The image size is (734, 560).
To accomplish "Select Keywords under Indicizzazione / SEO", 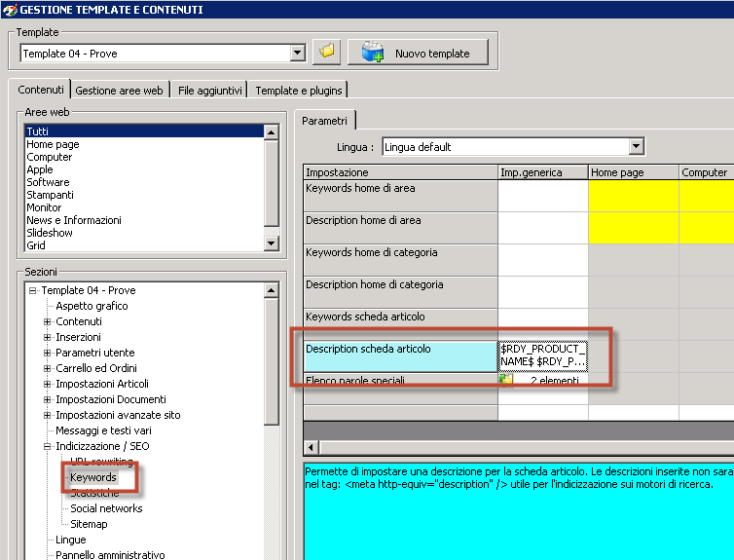I will click(93, 477).
